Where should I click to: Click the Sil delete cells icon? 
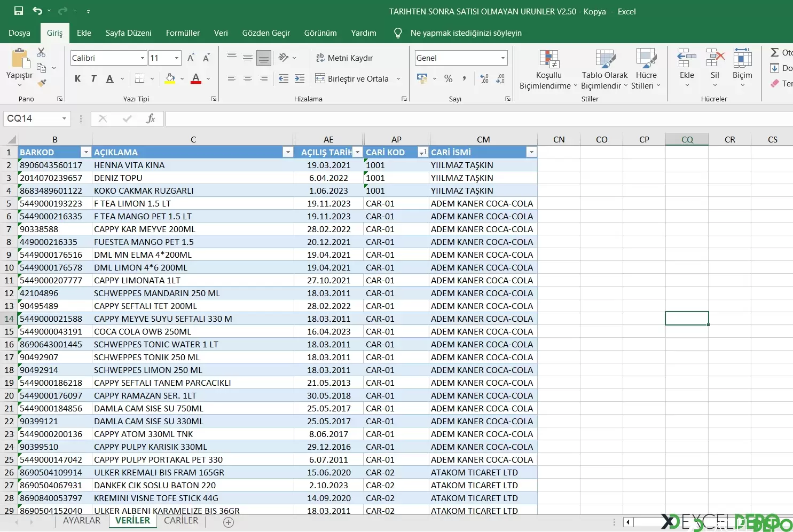click(715, 58)
